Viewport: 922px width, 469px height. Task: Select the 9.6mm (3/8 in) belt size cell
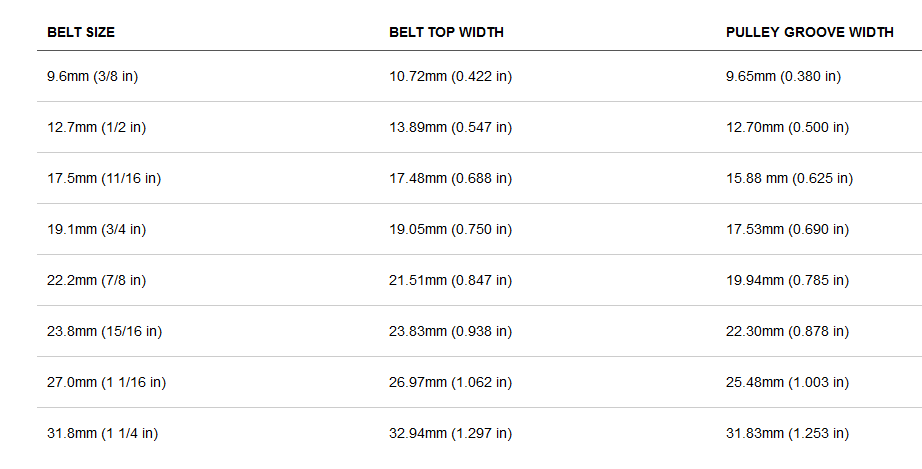coord(92,76)
